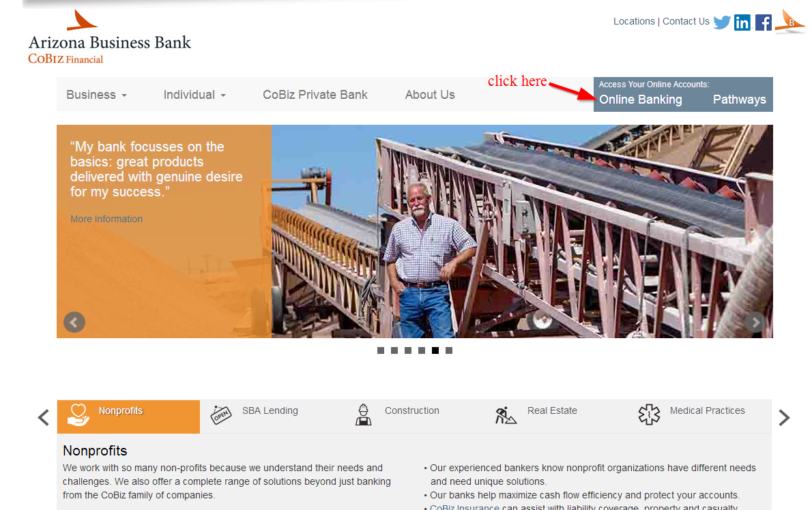
Task: Expand the Business dropdown menu
Action: coord(96,95)
